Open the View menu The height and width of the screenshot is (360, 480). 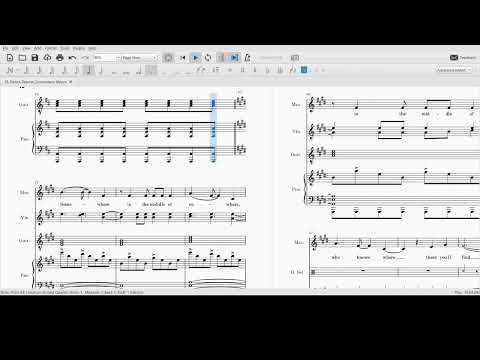click(x=26, y=49)
